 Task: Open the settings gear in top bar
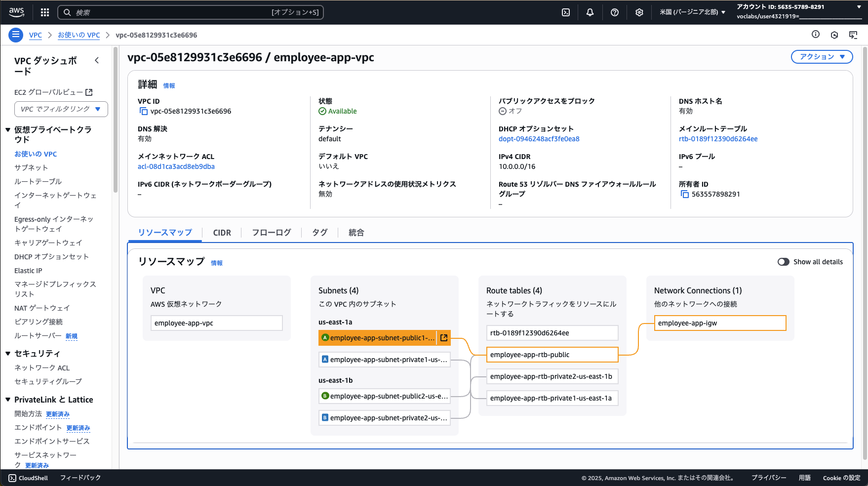point(639,12)
